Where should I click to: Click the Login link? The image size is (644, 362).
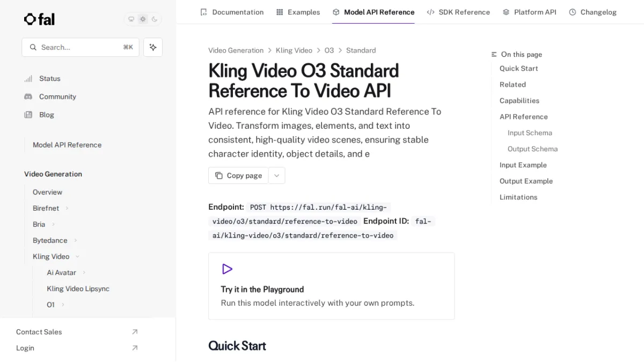coord(25,348)
